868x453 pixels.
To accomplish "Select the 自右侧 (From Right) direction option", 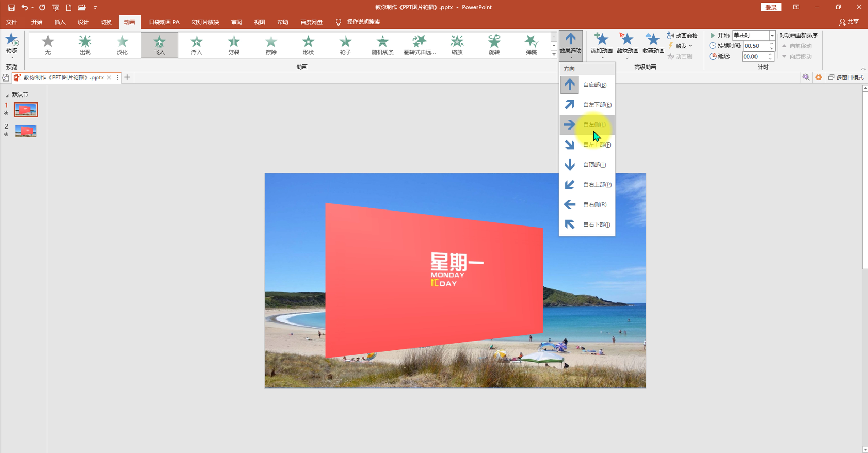I will (587, 204).
